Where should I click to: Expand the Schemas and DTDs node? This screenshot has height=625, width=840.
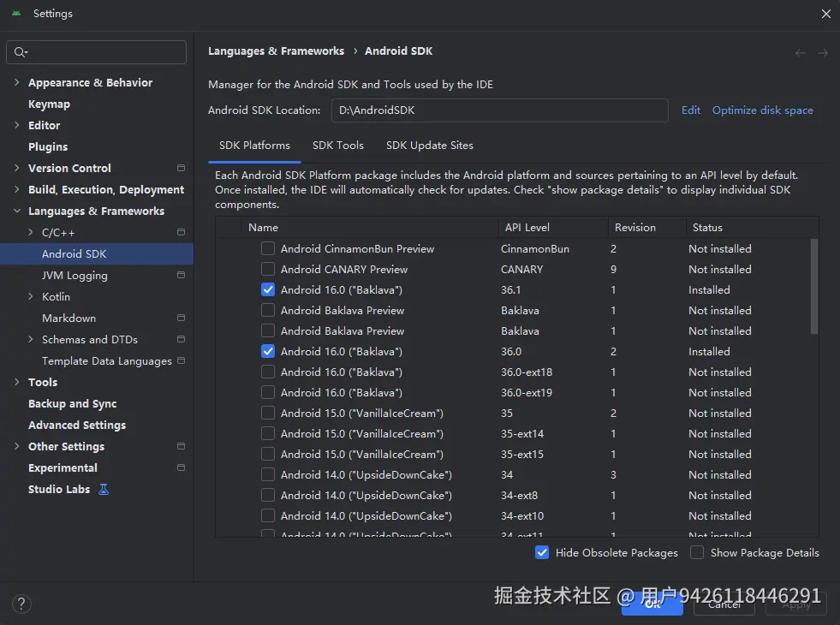(x=31, y=340)
